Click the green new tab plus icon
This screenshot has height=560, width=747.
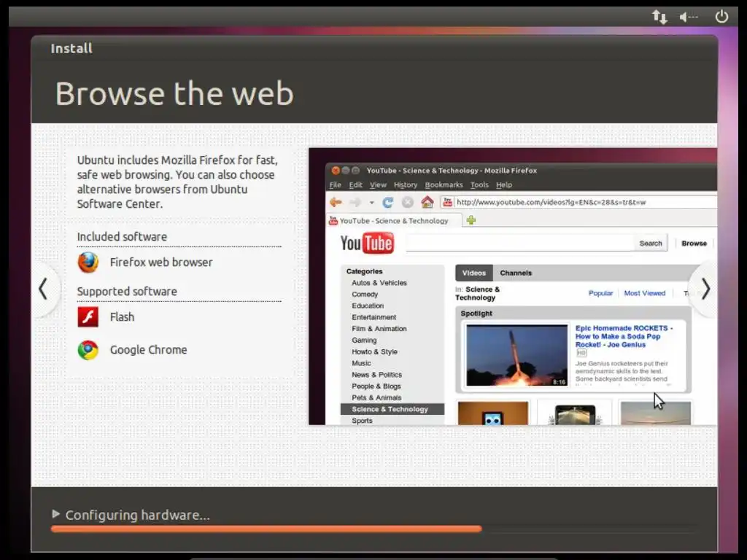coord(471,220)
